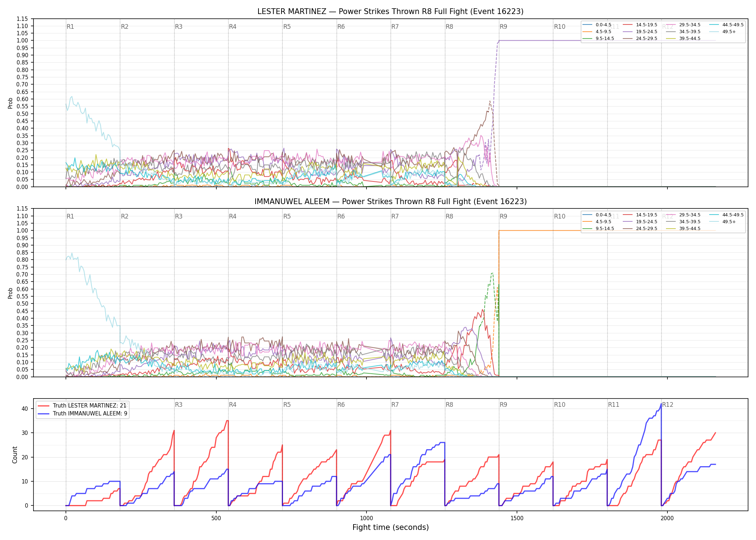This screenshot has width=756, height=540.
Task: Click 'Truth IMMANUWEL ALEEM: 9' legend entry
Action: (82, 414)
